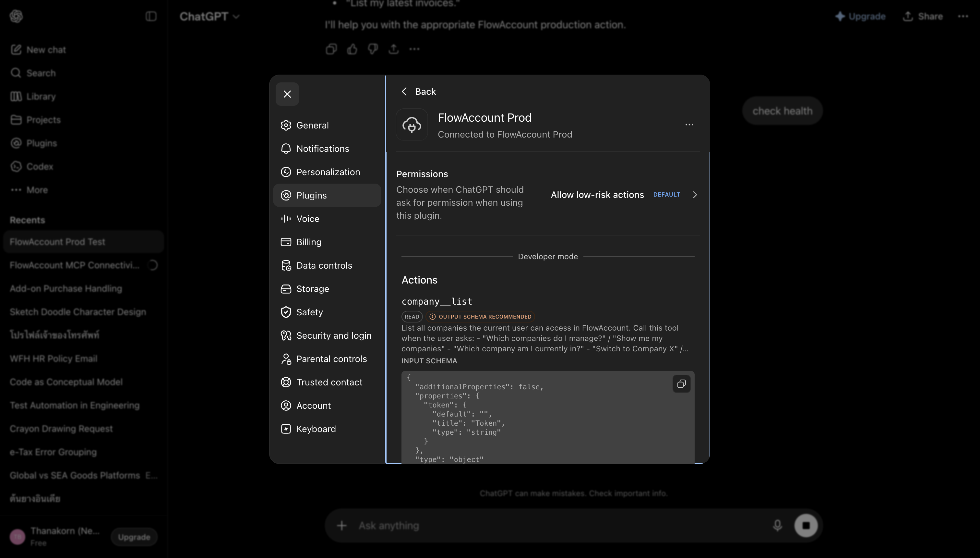Image resolution: width=980 pixels, height=558 pixels.
Task: Click the thumbs up feedback icon
Action: coord(352,49)
